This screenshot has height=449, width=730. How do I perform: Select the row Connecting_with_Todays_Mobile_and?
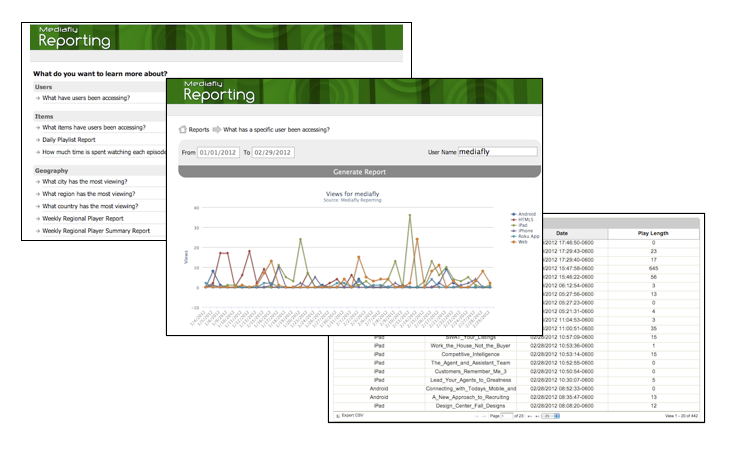[516, 388]
